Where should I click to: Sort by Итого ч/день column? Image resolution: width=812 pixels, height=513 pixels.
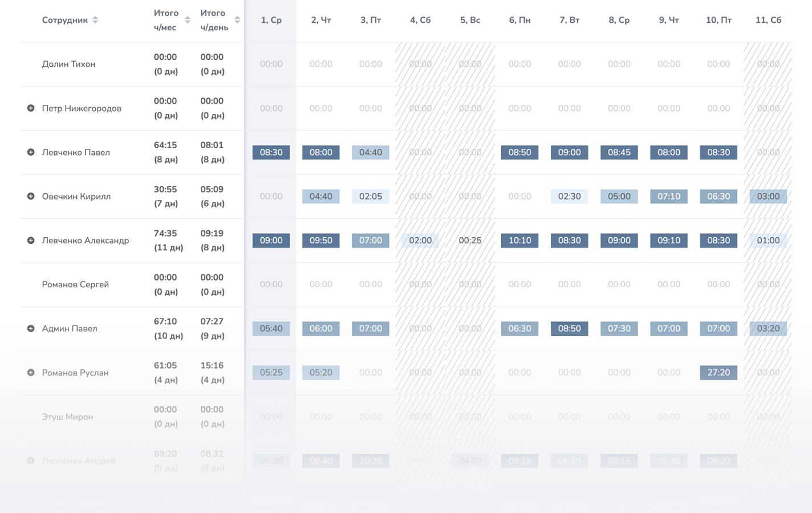point(237,20)
